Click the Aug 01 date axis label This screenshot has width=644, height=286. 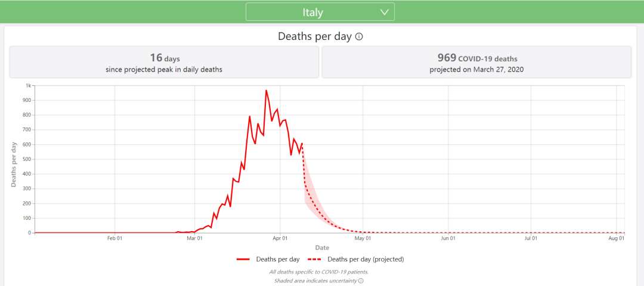[616, 238]
